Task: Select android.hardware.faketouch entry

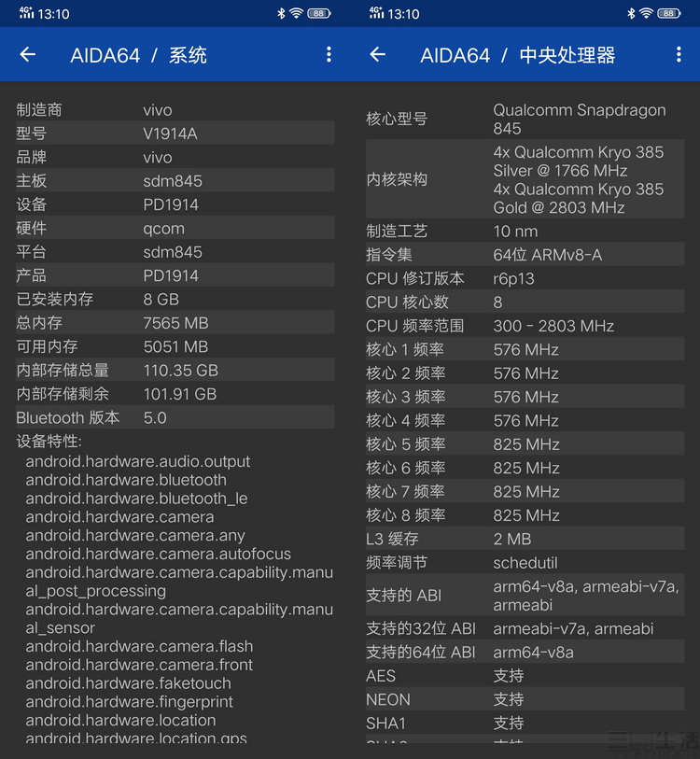Action: click(128, 683)
